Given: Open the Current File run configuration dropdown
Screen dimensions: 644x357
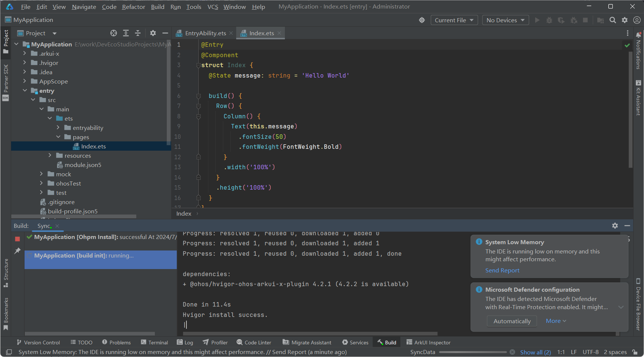Looking at the screenshot, I should coord(454,20).
